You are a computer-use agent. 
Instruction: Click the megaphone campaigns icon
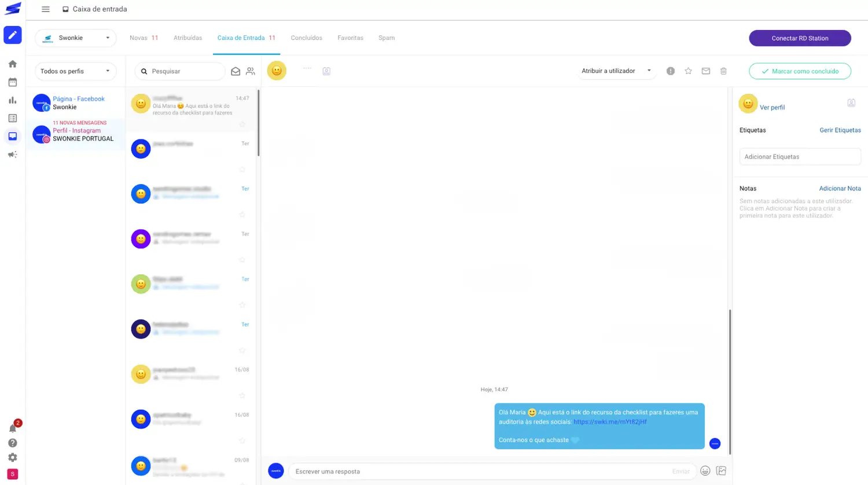coord(13,155)
